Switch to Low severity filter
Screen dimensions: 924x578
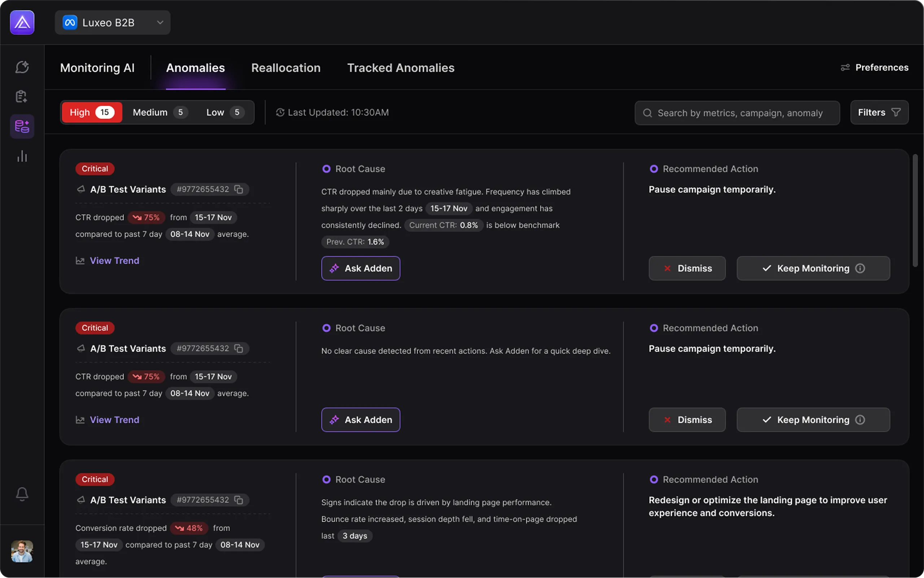(225, 113)
